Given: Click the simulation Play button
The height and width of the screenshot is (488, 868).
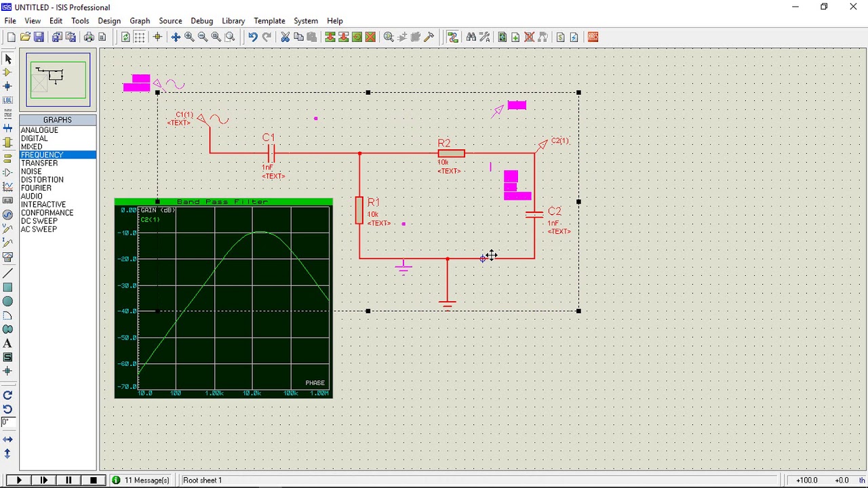Looking at the screenshot, I should (19, 480).
